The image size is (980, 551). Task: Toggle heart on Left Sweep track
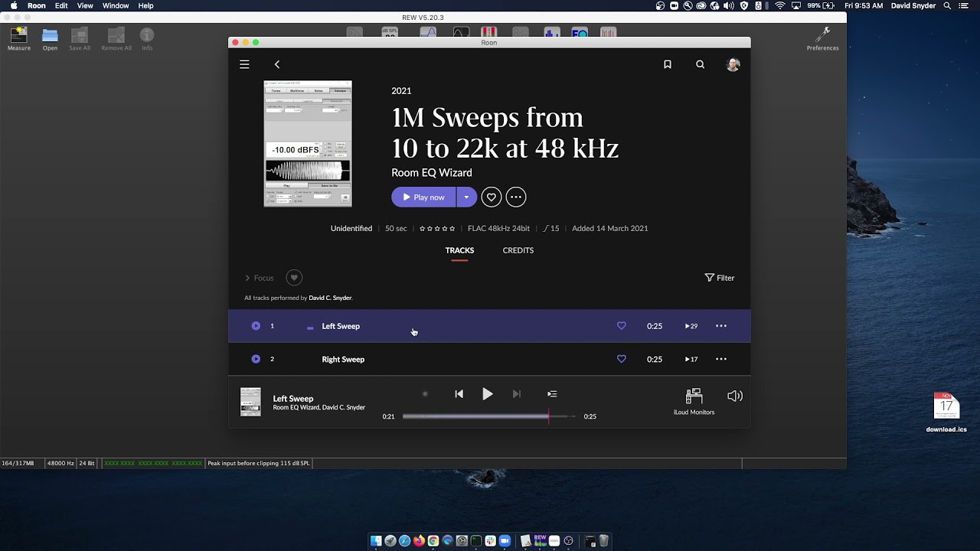pyautogui.click(x=622, y=326)
